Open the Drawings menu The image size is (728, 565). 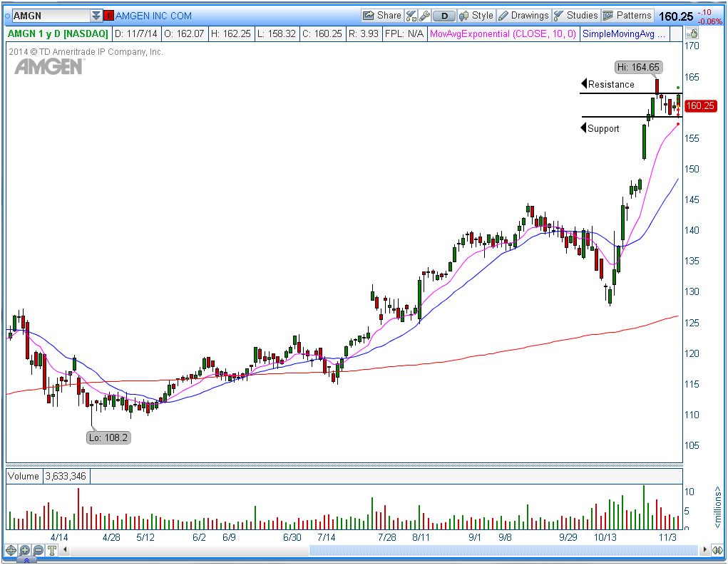(523, 16)
